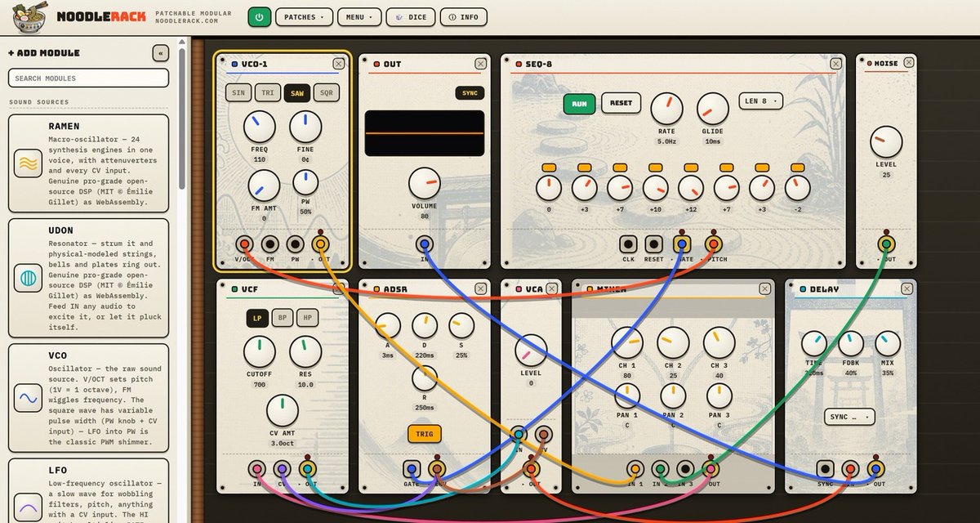Toggle the green power button in header
The image size is (980, 523).
point(260,16)
